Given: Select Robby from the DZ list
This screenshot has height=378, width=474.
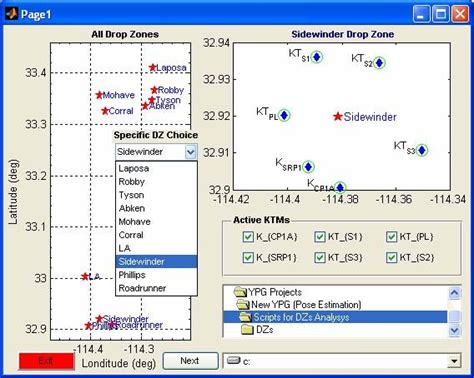Looking at the screenshot, I should tap(156, 182).
